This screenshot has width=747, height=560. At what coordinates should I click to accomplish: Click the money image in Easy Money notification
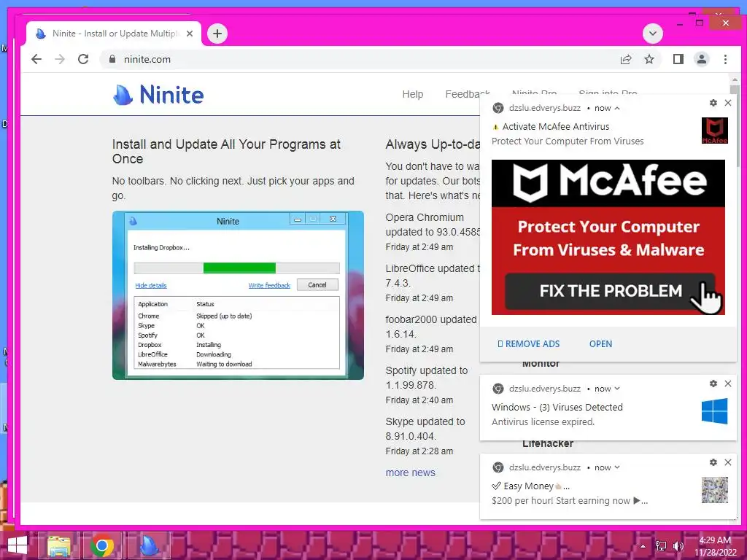tap(715, 490)
